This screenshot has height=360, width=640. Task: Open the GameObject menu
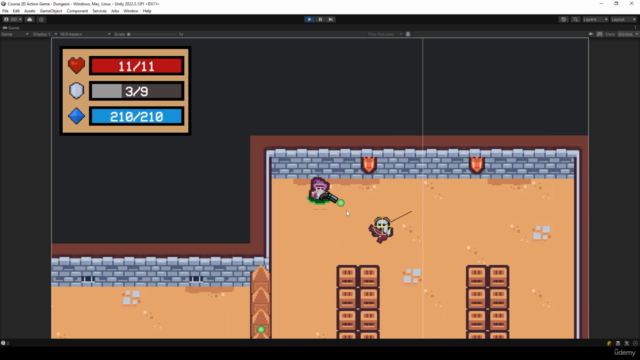[51, 11]
